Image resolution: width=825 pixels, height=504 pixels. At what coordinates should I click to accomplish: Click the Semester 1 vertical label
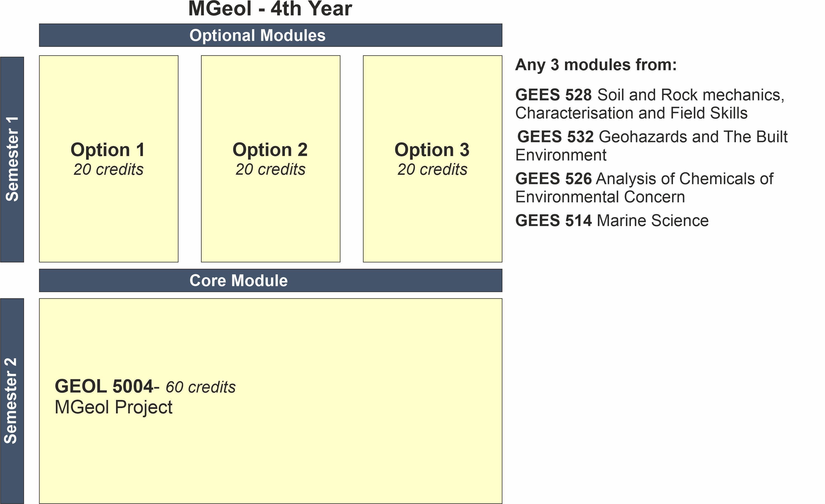(12, 159)
